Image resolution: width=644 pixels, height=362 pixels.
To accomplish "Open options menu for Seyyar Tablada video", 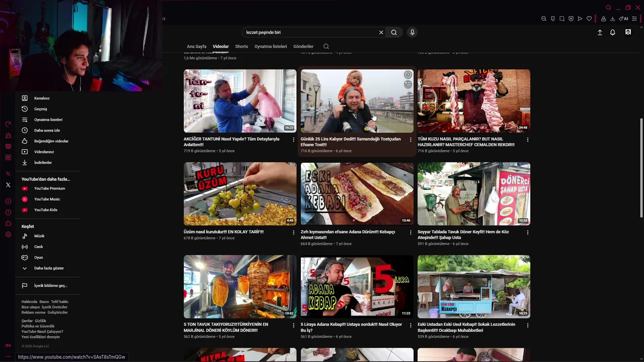I will [528, 233].
